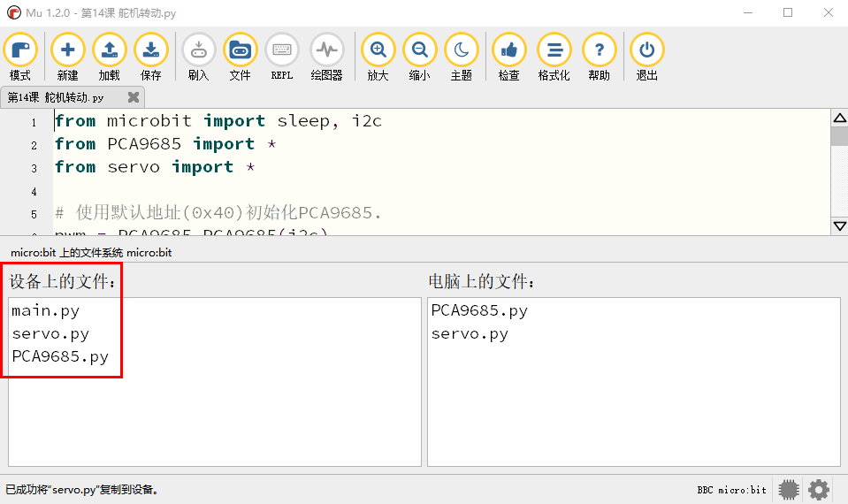The image size is (848, 504).
Task: Click code line 'from servo import *'
Action: coord(155,167)
